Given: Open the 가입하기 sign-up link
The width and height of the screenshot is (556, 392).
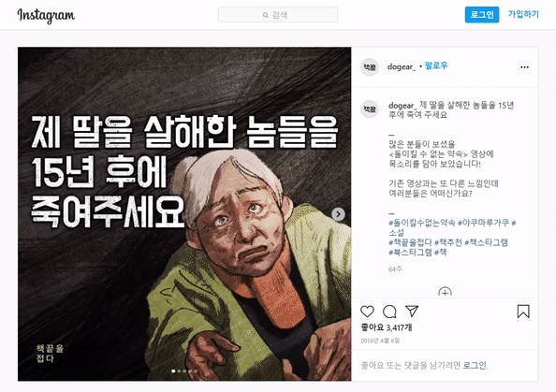Looking at the screenshot, I should [523, 14].
